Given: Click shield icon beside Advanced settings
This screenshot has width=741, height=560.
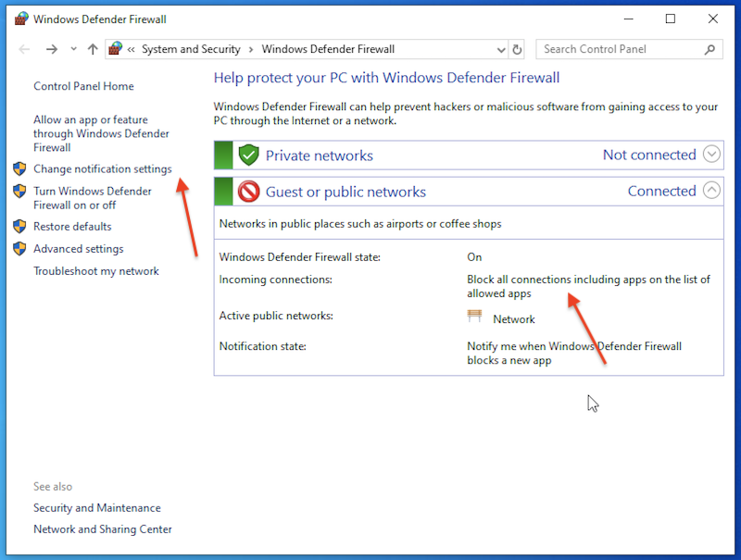Looking at the screenshot, I should [x=19, y=248].
